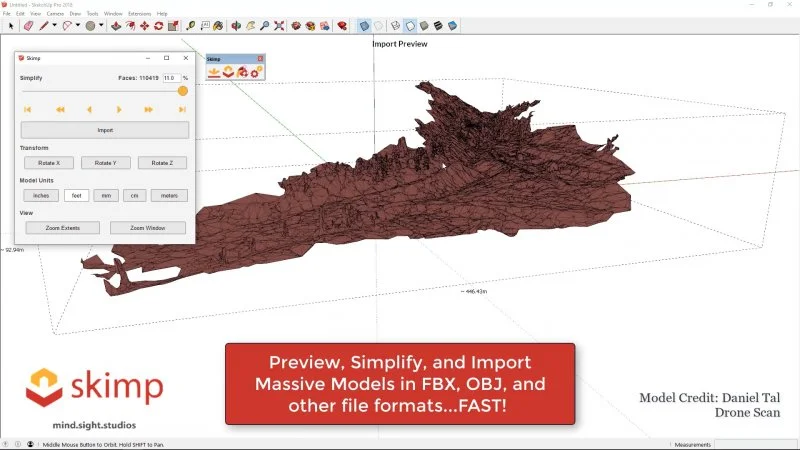Expand the Arc tool dropdown arrow
This screenshot has height=450, width=800.
[x=78, y=26]
